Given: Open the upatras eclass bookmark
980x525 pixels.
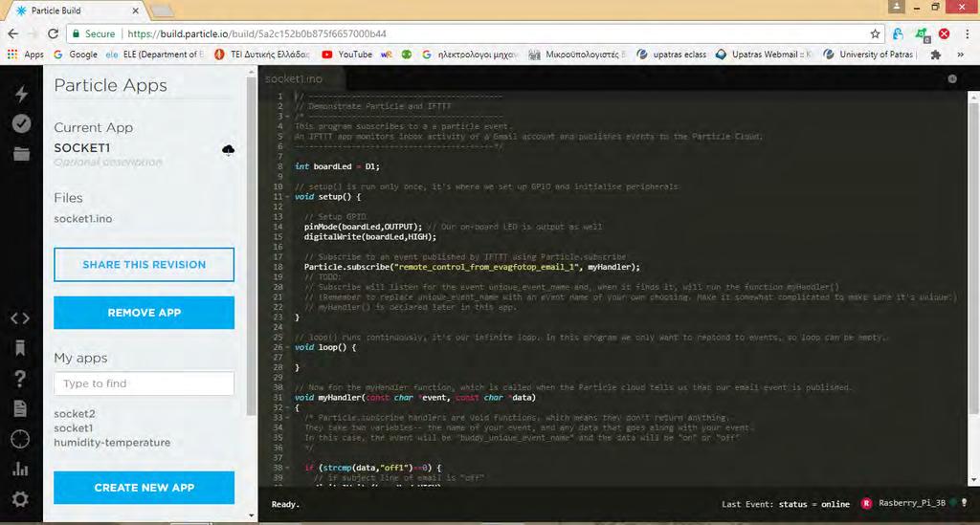Looking at the screenshot, I should [671, 55].
